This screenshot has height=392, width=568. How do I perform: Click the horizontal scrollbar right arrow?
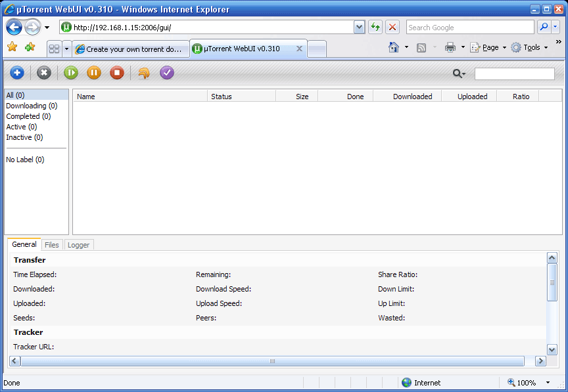[540, 361]
